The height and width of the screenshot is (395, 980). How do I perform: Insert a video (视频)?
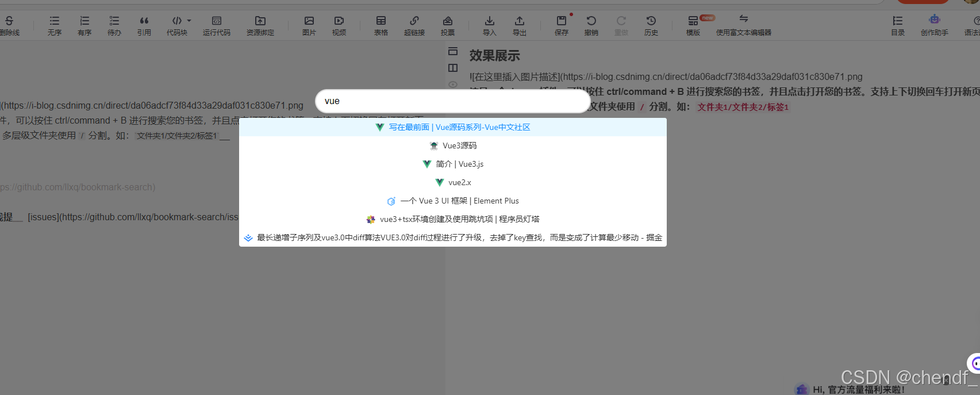pos(339,26)
